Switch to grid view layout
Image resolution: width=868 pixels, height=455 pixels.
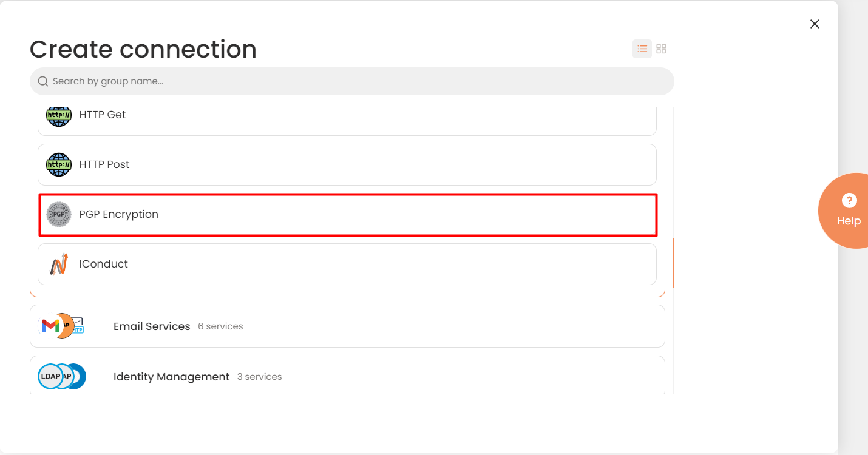click(x=662, y=49)
